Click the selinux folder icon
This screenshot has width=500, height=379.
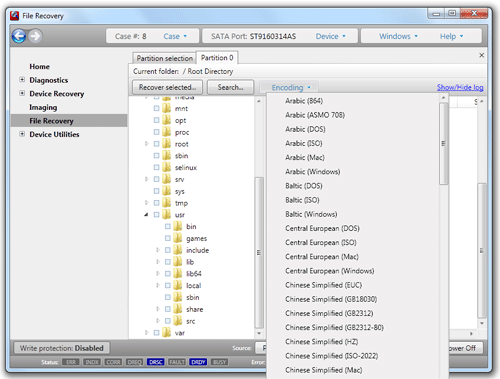pyautogui.click(x=167, y=167)
